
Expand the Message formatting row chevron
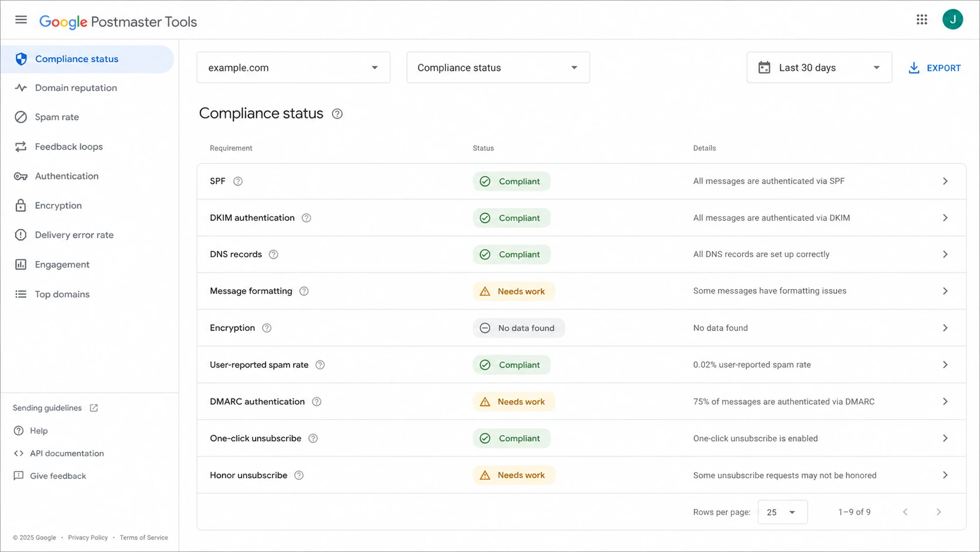point(945,291)
